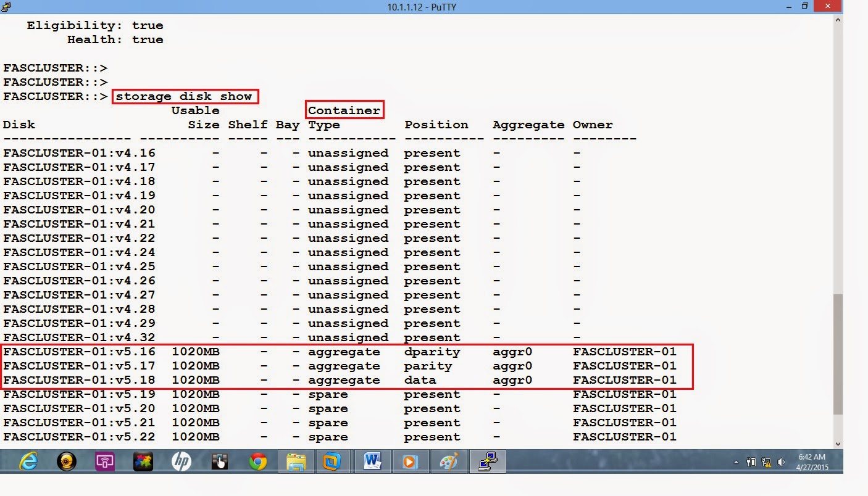Launch the on-screen keyboard app from the taskbar

pos(221,461)
